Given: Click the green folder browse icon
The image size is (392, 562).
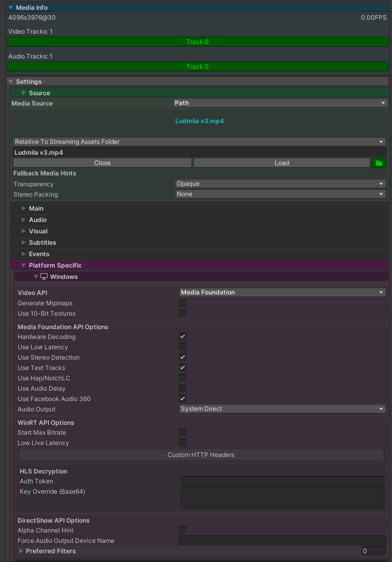Looking at the screenshot, I should [380, 162].
